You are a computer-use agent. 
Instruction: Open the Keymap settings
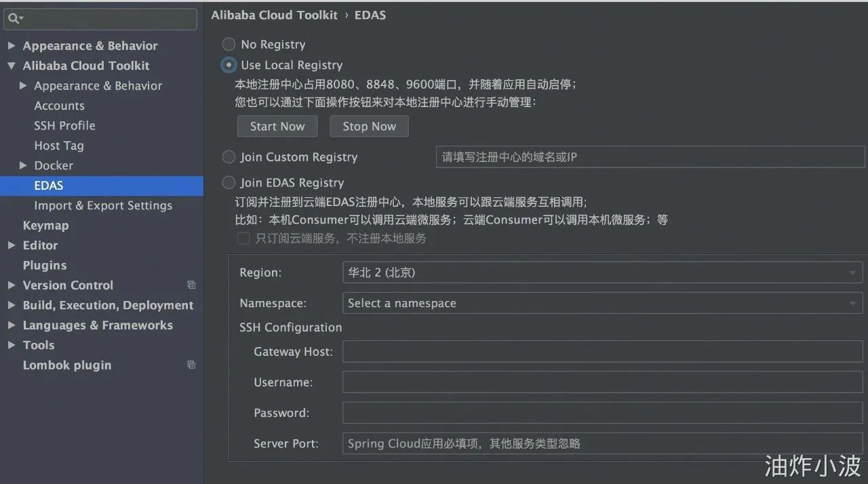45,226
